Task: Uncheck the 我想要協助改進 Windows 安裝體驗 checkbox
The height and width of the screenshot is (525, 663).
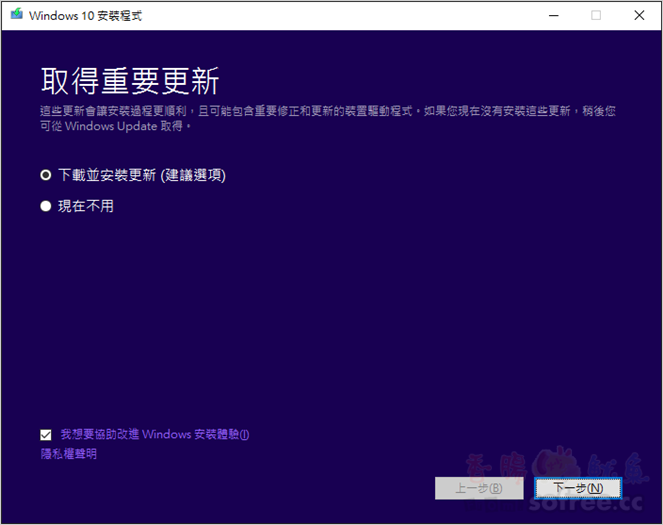Action: (x=45, y=435)
